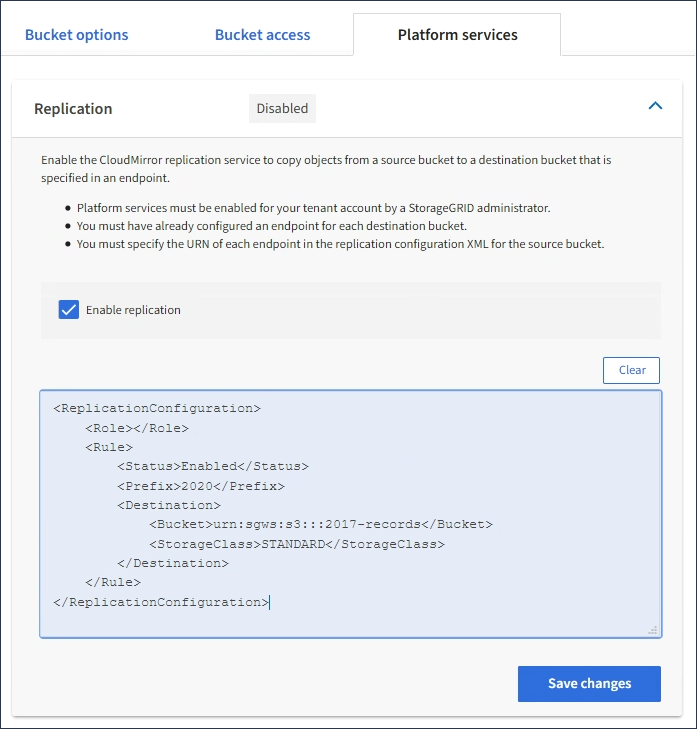Click the Disabled status badge
Image resolution: width=697 pixels, height=729 pixels.
(x=282, y=108)
